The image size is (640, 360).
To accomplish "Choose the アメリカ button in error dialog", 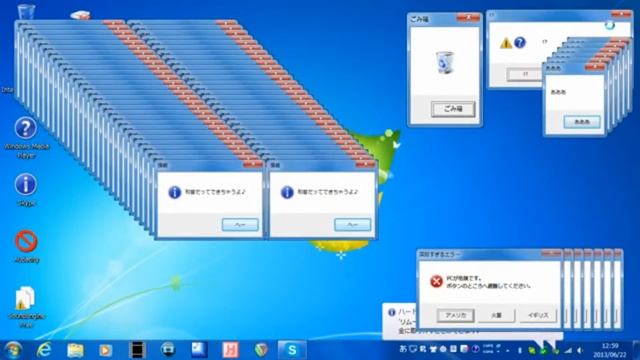I will click(456, 315).
